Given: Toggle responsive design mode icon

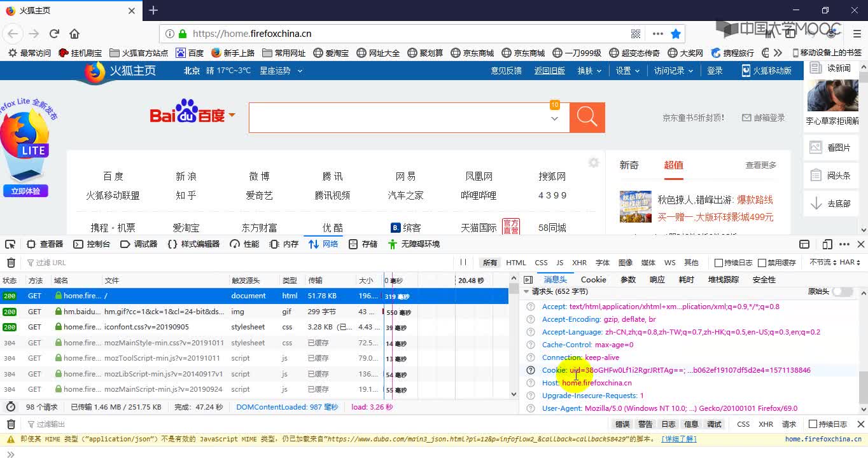Looking at the screenshot, I should click(x=827, y=244).
